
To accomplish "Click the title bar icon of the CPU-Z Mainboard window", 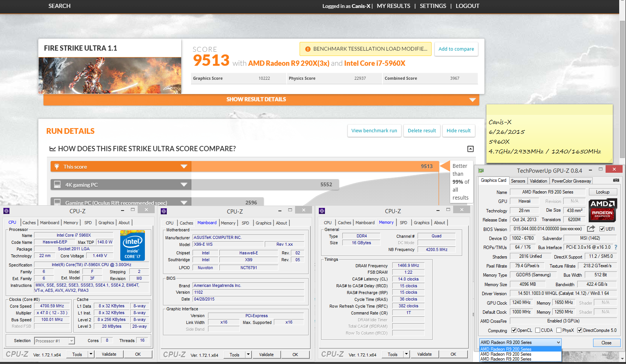I will click(164, 211).
